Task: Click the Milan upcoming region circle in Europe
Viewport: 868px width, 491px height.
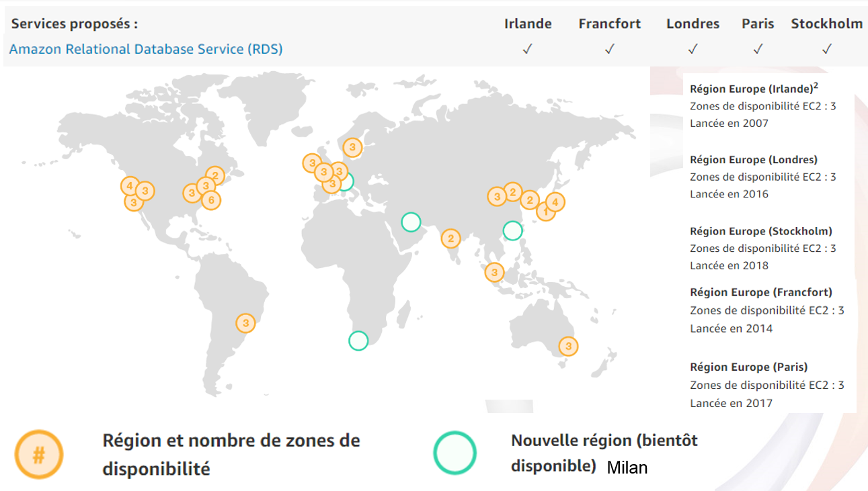Action: [348, 181]
